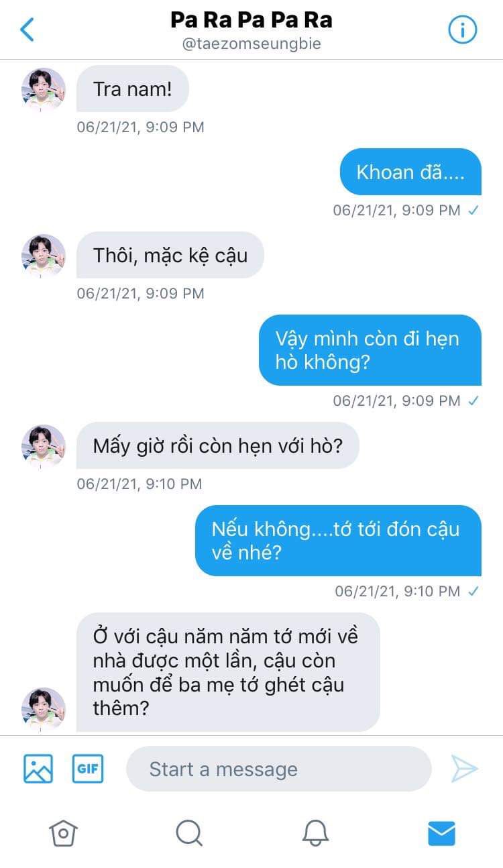This screenshot has height=868, width=503.
Task: Open the Notifications bell tab
Action: 315,833
